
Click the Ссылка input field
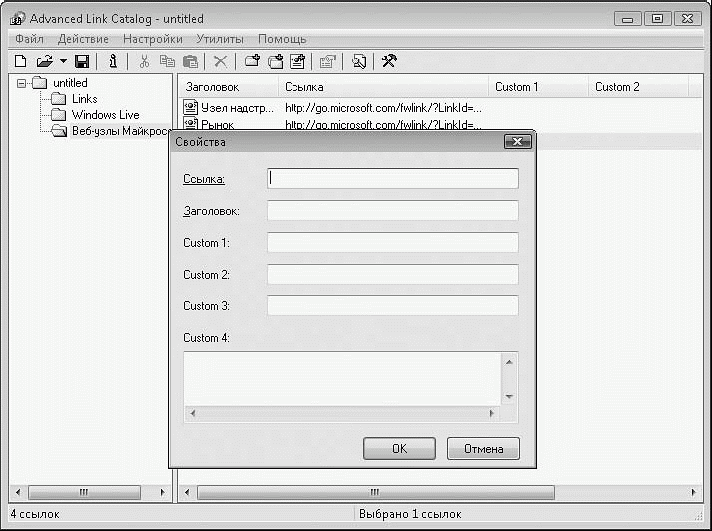coord(393,179)
